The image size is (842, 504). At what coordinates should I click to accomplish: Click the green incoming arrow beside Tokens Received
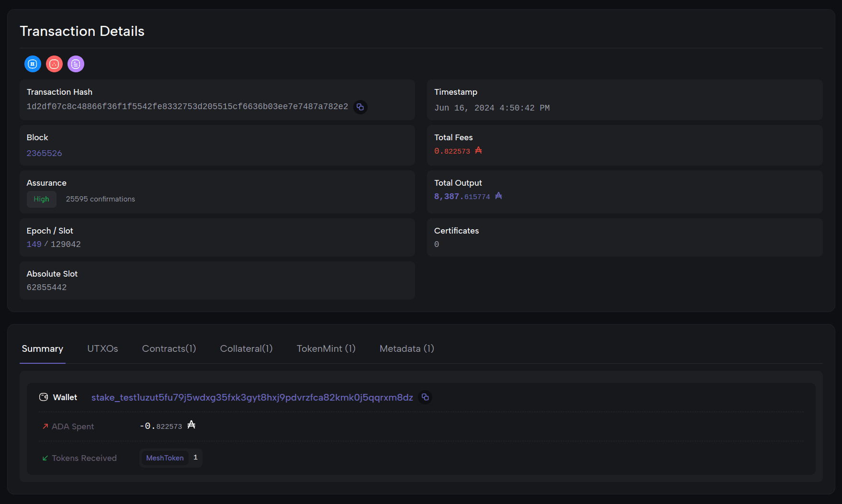[45, 458]
